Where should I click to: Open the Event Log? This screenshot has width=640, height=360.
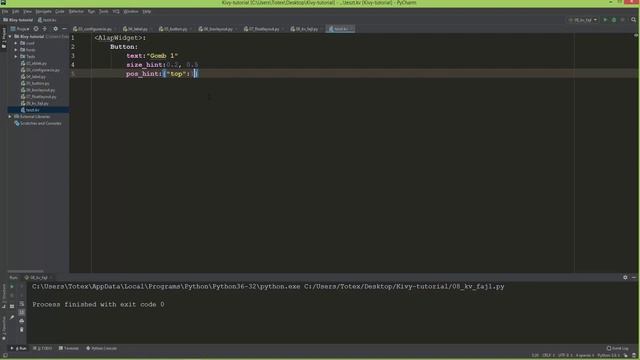[x=618, y=349]
